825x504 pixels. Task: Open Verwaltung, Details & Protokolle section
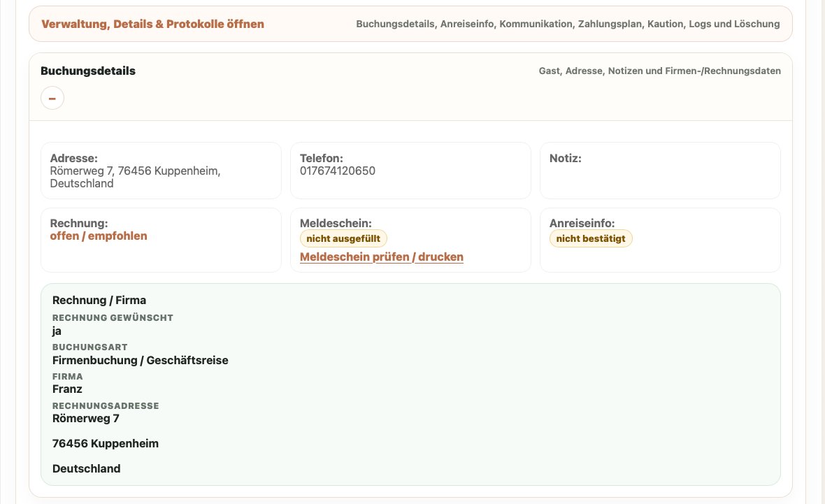pyautogui.click(x=152, y=24)
